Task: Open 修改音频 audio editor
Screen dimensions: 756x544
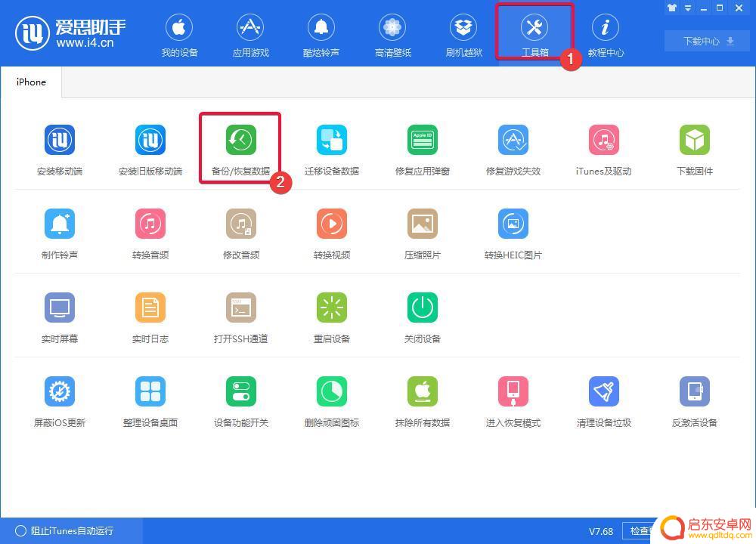Action: 241,233
